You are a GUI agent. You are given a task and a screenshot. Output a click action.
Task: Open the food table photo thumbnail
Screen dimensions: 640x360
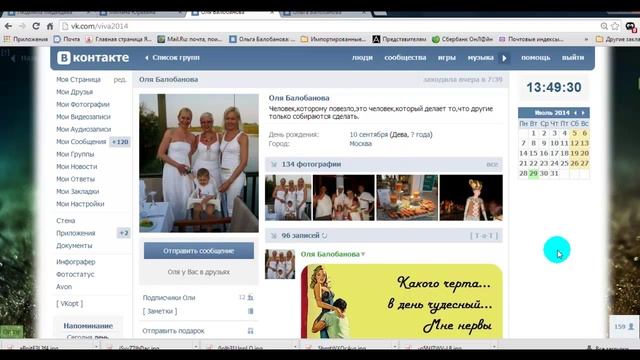coord(407,198)
